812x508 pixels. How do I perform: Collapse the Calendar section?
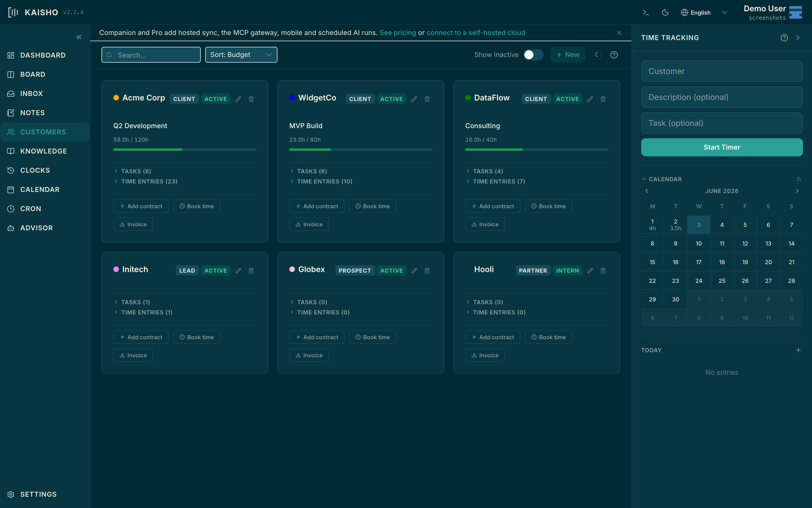pos(662,179)
